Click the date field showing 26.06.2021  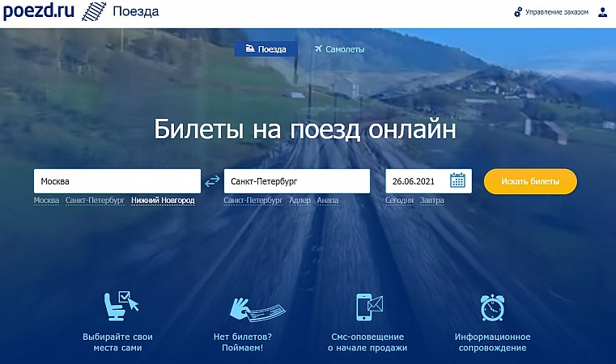pyautogui.click(x=416, y=181)
